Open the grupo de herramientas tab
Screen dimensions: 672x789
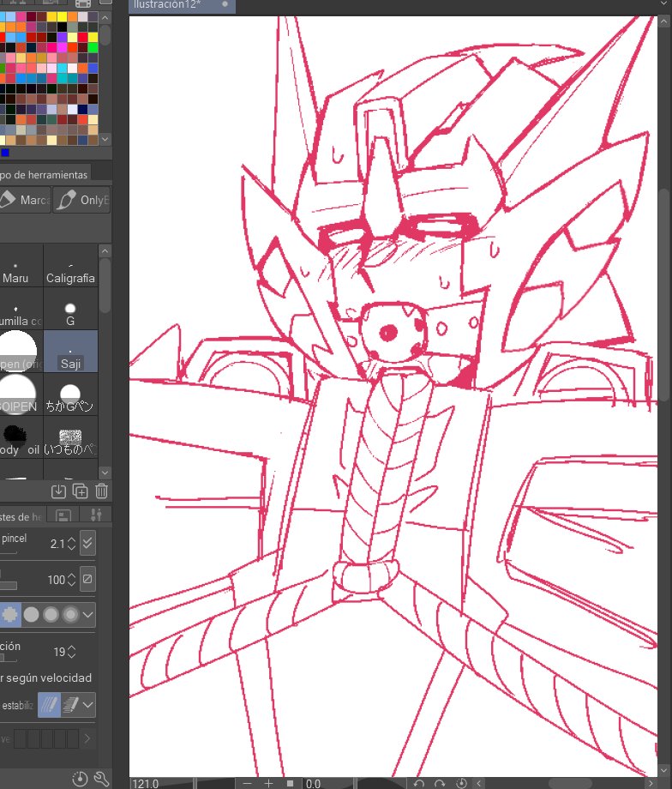(x=45, y=175)
